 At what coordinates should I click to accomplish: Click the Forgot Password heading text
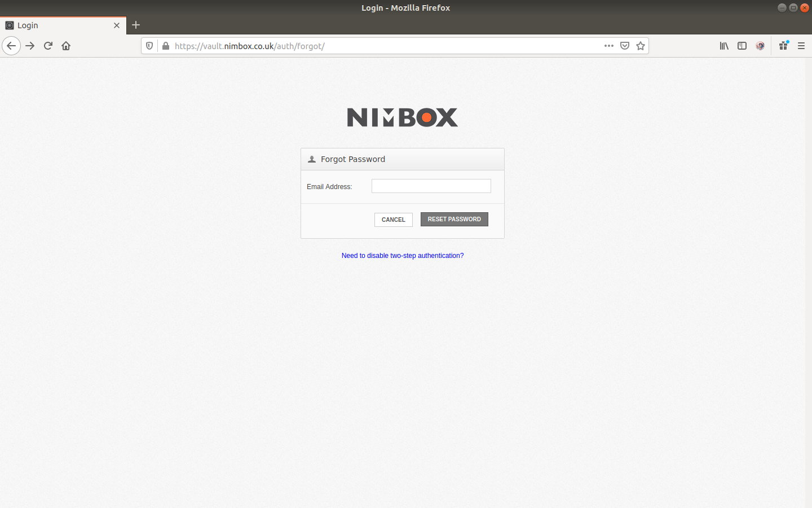353,159
